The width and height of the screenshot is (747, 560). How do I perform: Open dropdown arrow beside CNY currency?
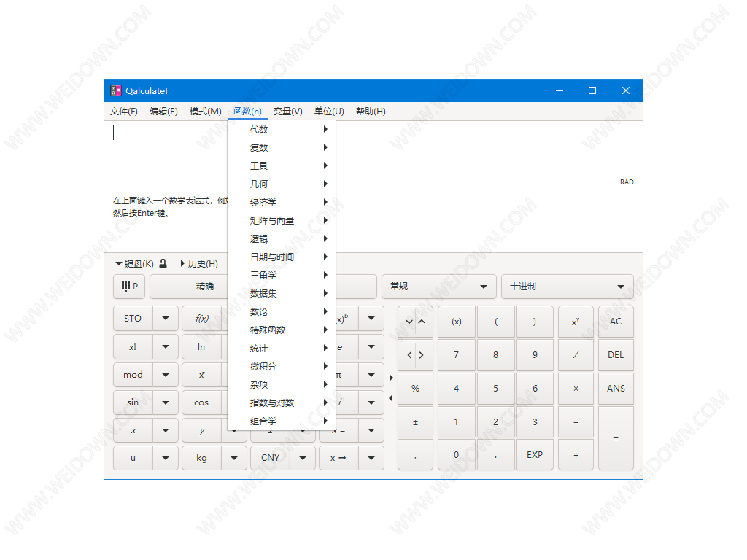coord(303,458)
